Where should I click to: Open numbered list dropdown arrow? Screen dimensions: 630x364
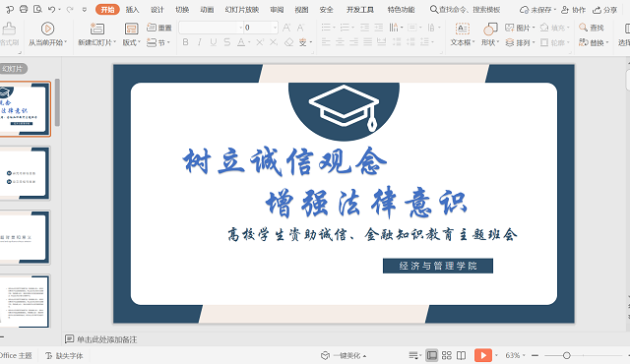[x=352, y=28]
